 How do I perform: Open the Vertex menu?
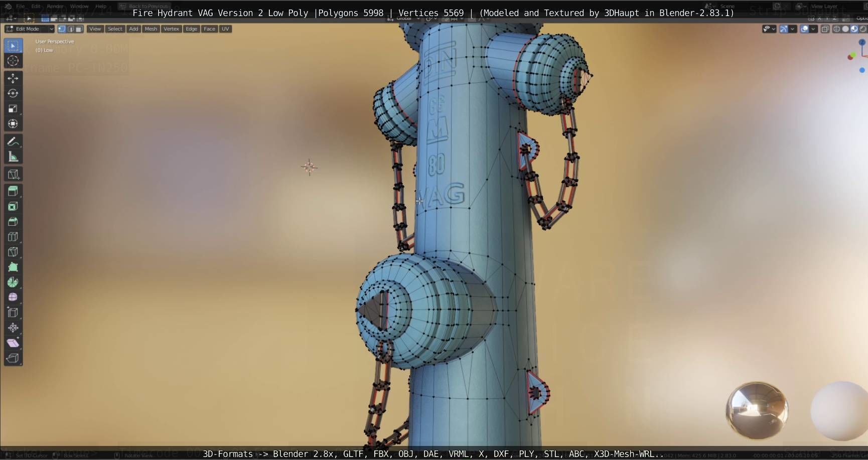(172, 29)
